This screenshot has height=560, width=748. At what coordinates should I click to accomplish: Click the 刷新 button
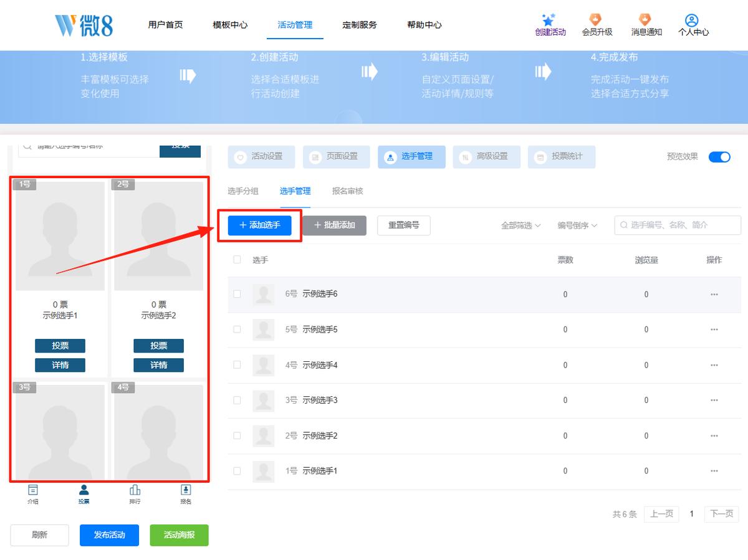[x=39, y=535]
